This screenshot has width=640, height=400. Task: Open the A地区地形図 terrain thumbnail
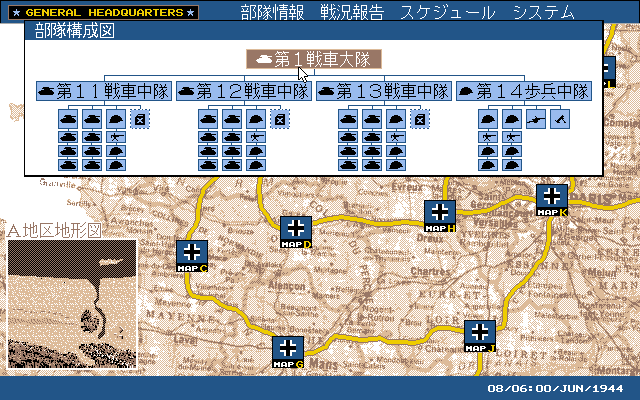(x=72, y=304)
